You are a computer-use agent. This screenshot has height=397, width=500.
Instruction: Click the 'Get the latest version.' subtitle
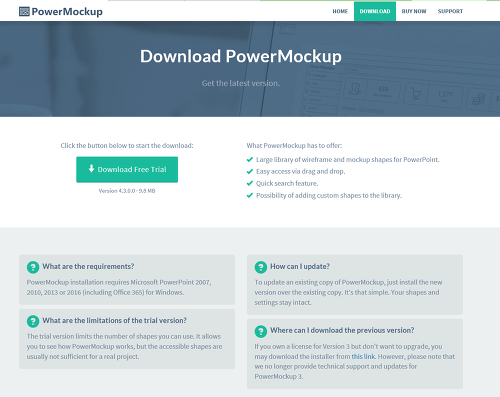click(x=241, y=83)
